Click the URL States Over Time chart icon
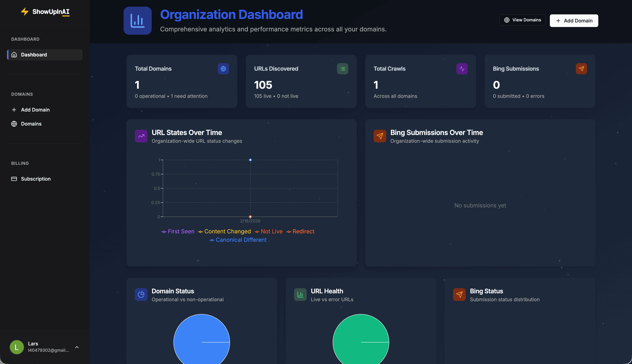Viewport: 632px width, 364px height. [x=141, y=136]
